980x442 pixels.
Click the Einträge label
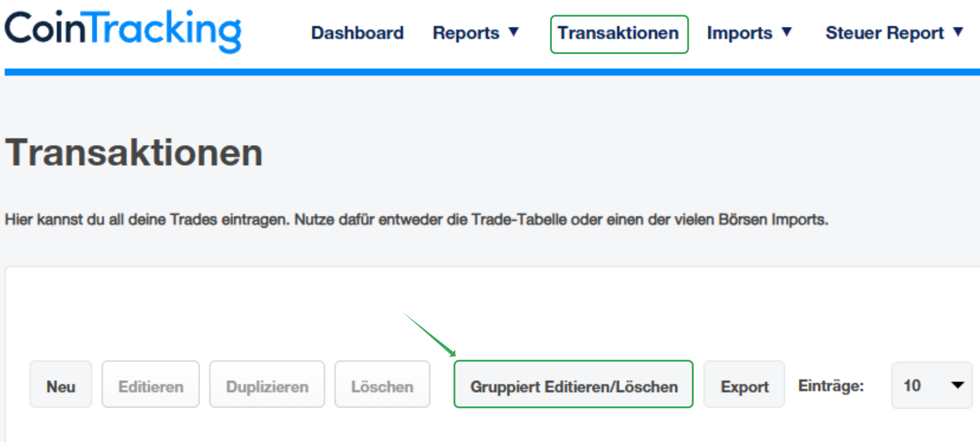pyautogui.click(x=831, y=386)
